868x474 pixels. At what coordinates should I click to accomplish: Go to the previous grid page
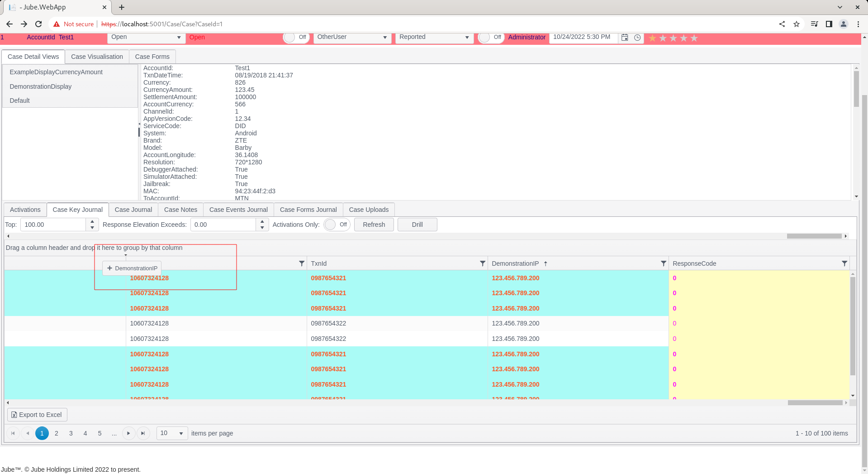pos(28,433)
